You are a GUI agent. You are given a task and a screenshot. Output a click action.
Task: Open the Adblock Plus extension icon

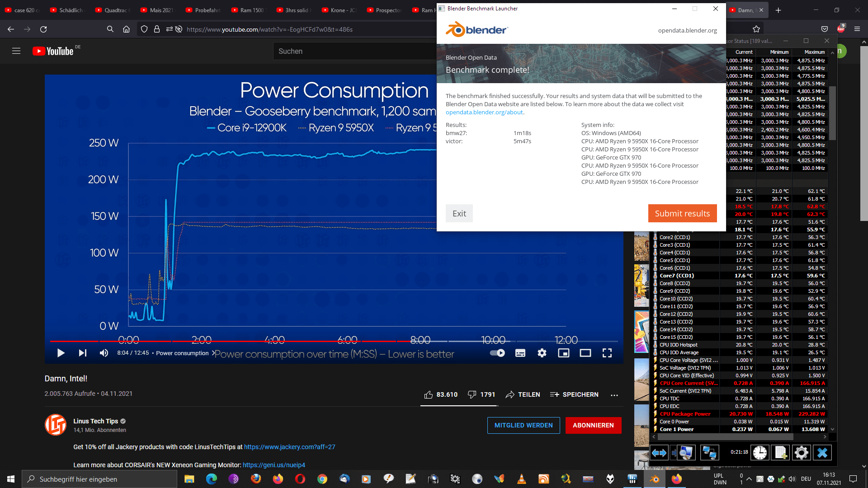840,29
